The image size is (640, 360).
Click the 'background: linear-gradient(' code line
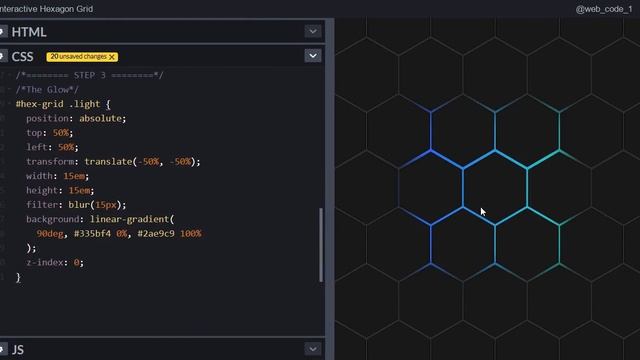tap(100, 219)
